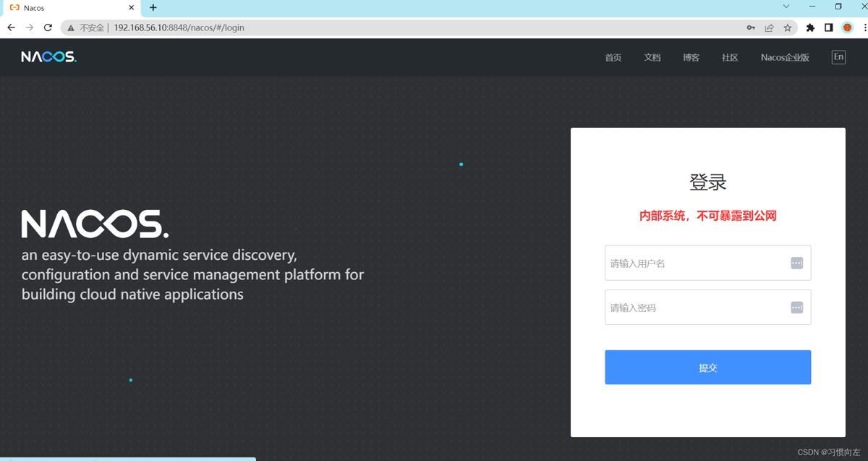Click text 'an easy-to-use dynamic service discovery,'
The height and width of the screenshot is (461, 868).
[x=159, y=255]
